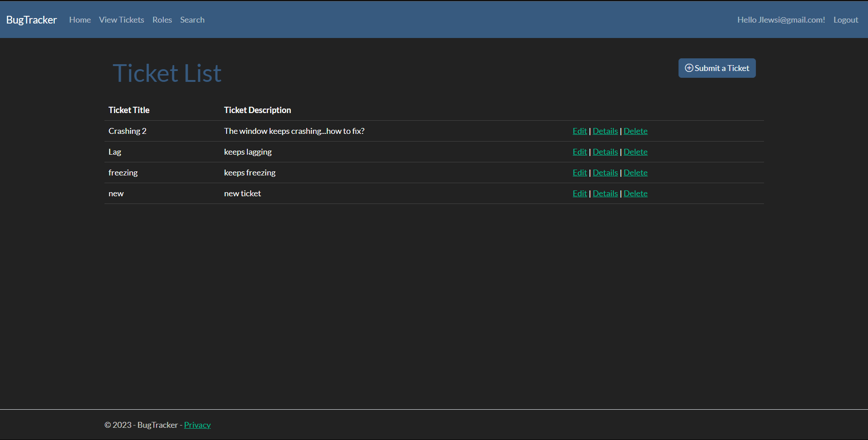Image resolution: width=868 pixels, height=440 pixels.
Task: Edit the freezing ticket
Action: pos(579,173)
